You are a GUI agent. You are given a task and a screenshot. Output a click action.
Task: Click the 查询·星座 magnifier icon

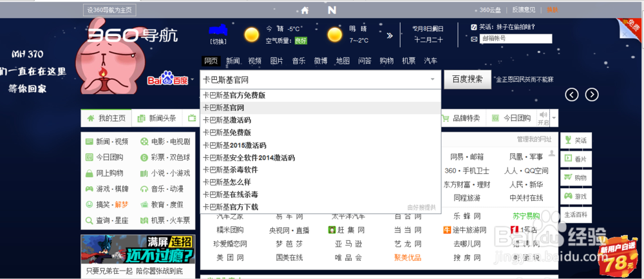click(89, 220)
